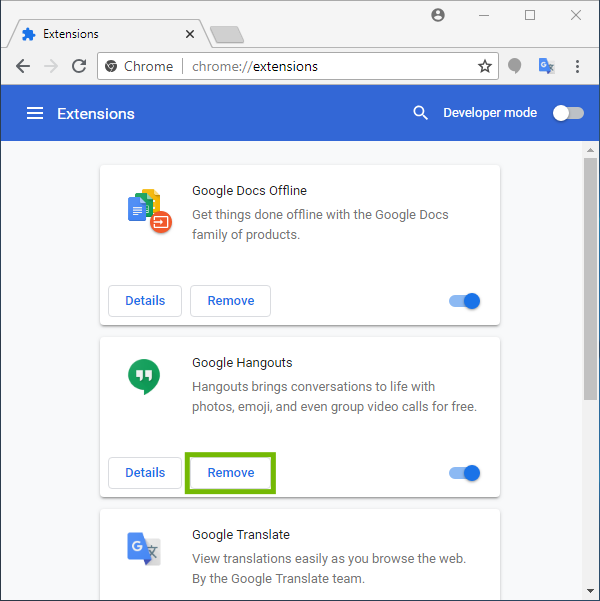Open the Hangouts extension icon in toolbar
Screen dimensions: 600x601
point(514,66)
